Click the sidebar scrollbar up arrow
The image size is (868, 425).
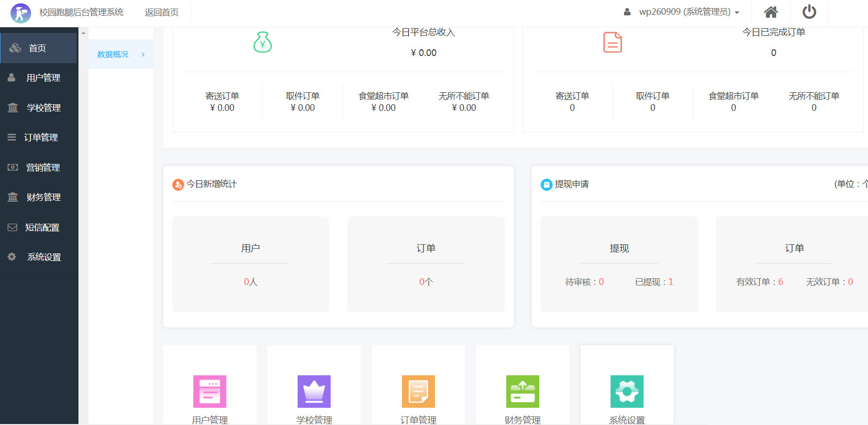click(x=83, y=33)
